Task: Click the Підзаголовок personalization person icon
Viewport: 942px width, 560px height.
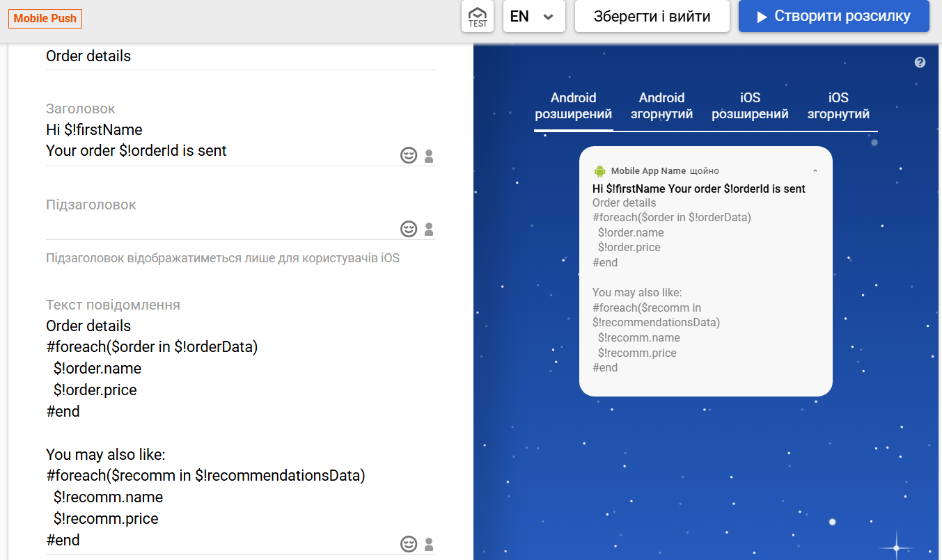Action: tap(429, 229)
